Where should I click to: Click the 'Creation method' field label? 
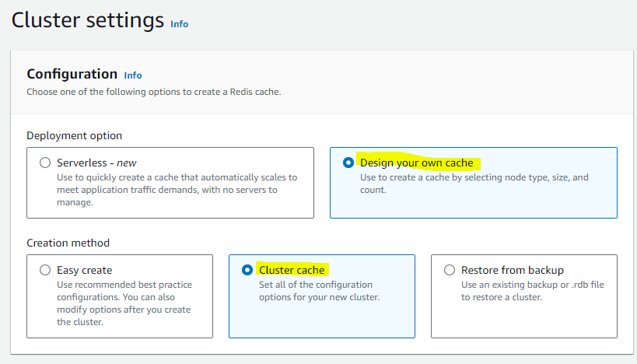click(68, 243)
